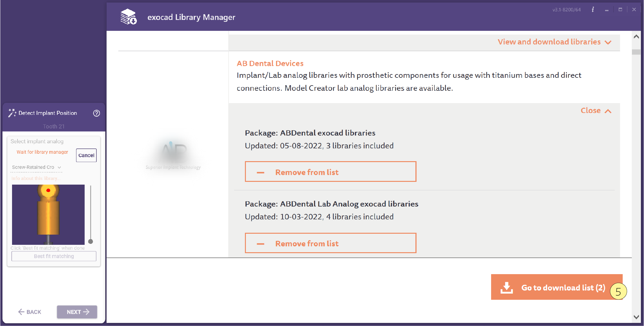Expand View and download libraries
The width and height of the screenshot is (644, 326).
coord(554,42)
